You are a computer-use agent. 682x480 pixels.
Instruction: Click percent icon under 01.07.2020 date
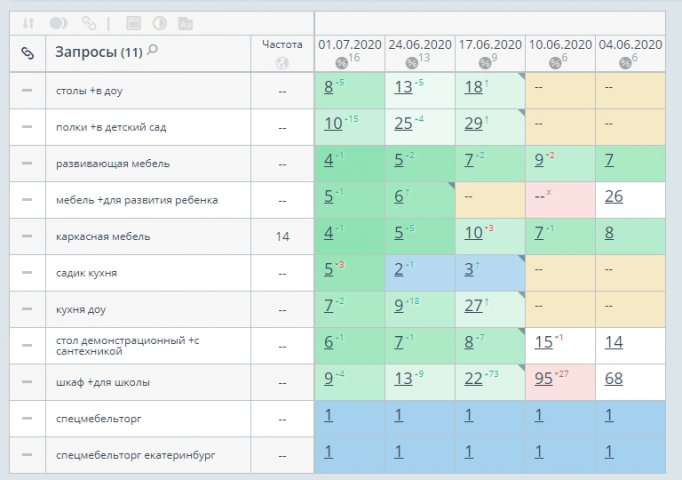[341, 63]
